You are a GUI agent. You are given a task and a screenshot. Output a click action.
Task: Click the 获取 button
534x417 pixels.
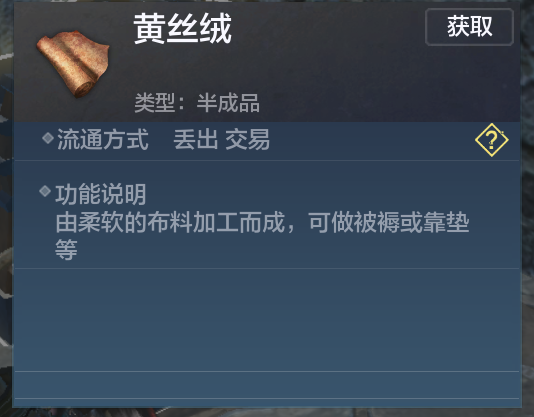[469, 27]
